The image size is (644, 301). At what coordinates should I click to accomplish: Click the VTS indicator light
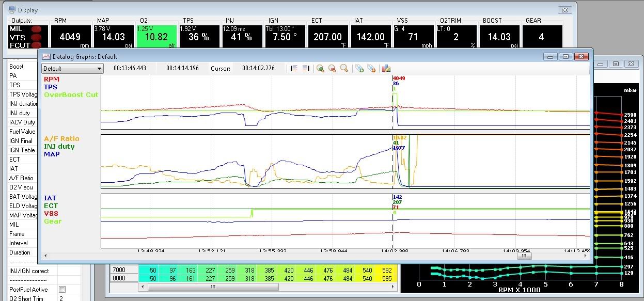[x=36, y=37]
